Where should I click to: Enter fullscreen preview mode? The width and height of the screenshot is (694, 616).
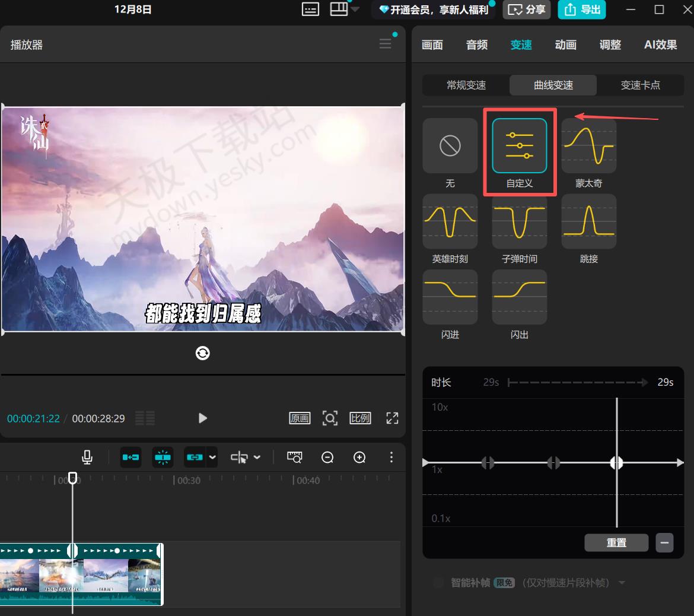(392, 418)
